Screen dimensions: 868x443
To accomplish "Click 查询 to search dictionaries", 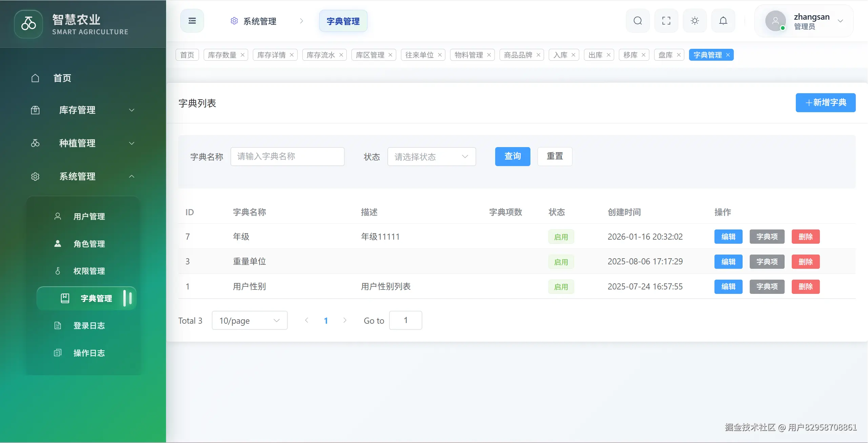I will coord(512,157).
